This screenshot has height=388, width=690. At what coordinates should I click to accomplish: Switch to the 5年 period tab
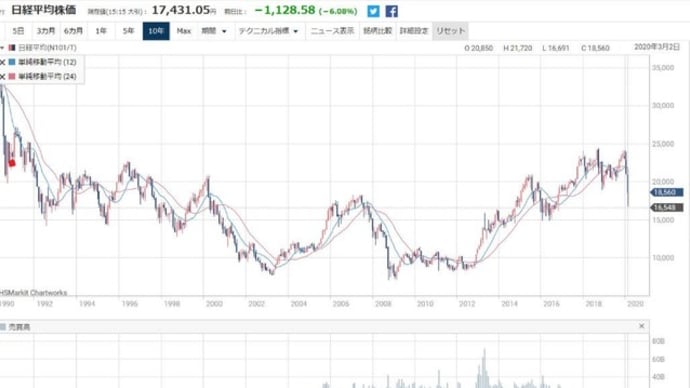[x=128, y=31]
